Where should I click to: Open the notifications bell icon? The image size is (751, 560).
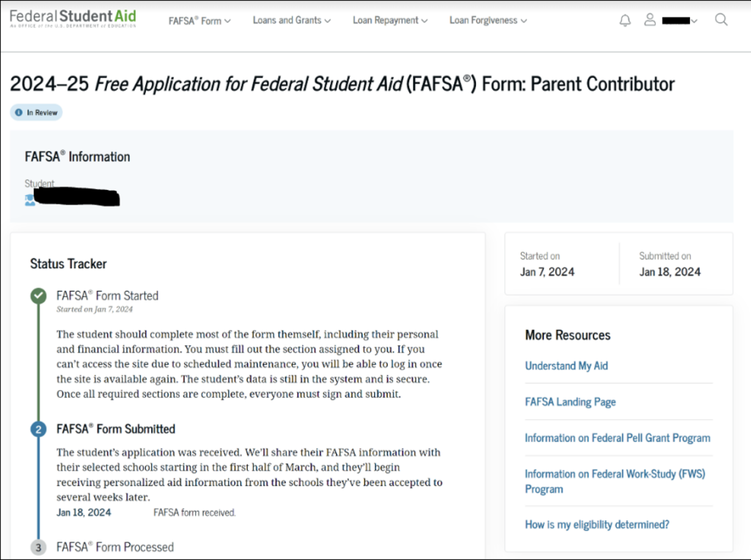pos(624,20)
